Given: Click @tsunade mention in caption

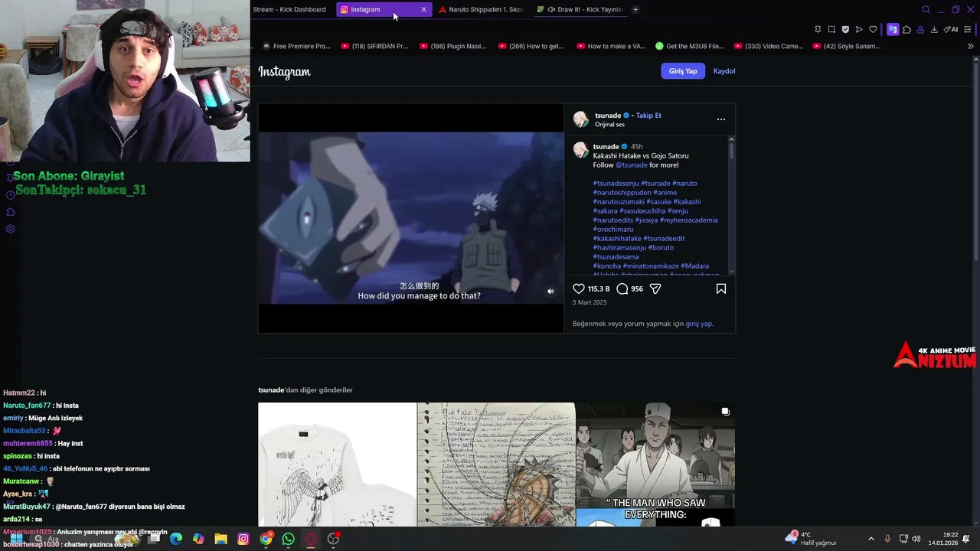Looking at the screenshot, I should point(632,165).
